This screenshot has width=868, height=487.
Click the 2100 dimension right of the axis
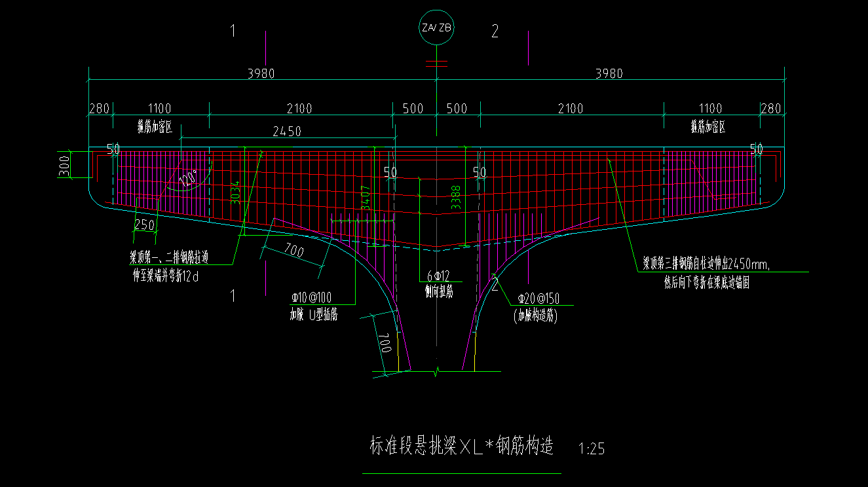tap(570, 109)
